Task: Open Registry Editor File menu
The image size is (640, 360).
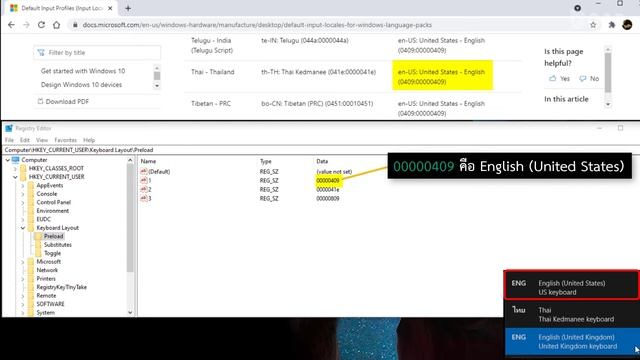Action: [x=9, y=140]
